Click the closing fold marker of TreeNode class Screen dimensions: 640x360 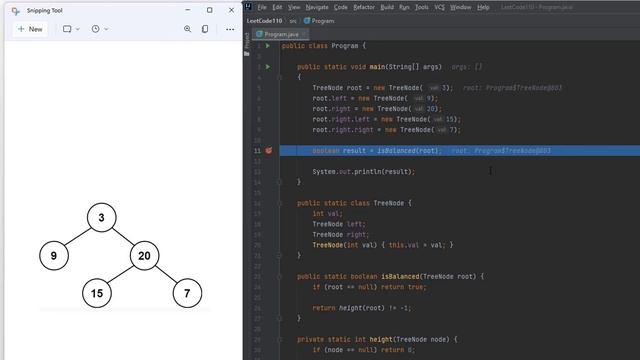click(x=280, y=256)
